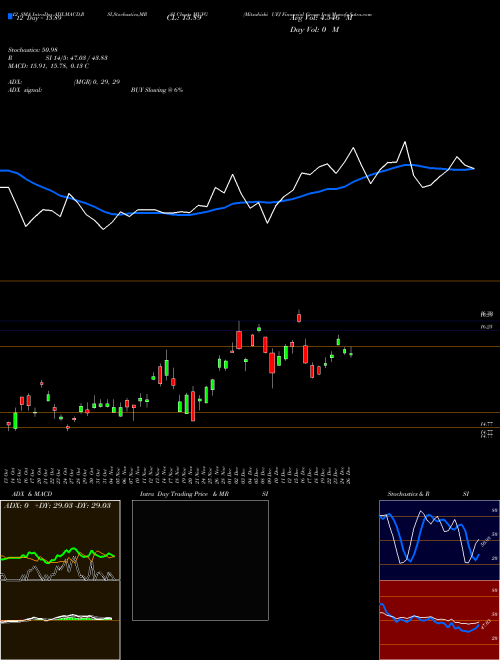Click the "MACD: 15.91, 15.78, 0.13 C" line
The width and height of the screenshot is (500, 660).
click(48, 66)
